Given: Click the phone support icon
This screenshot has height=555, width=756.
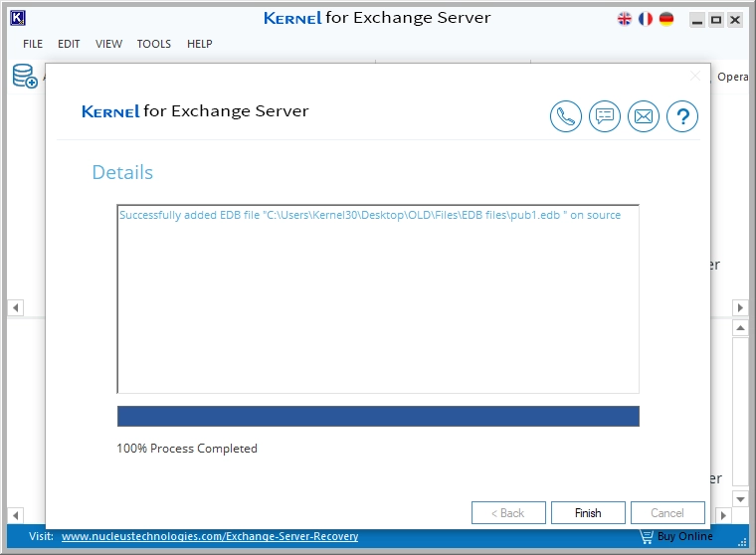Looking at the screenshot, I should point(566,116).
